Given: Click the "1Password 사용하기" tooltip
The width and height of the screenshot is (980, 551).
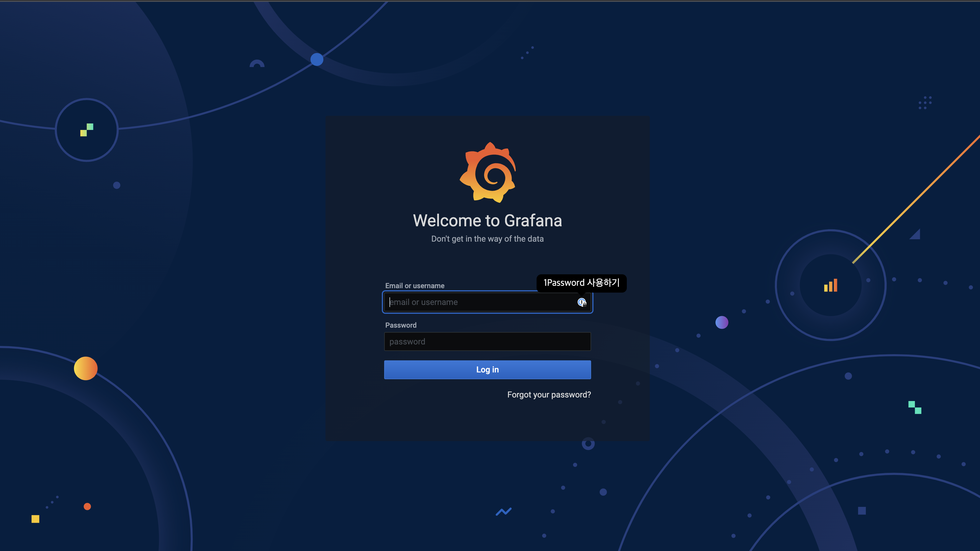Looking at the screenshot, I should (x=581, y=283).
